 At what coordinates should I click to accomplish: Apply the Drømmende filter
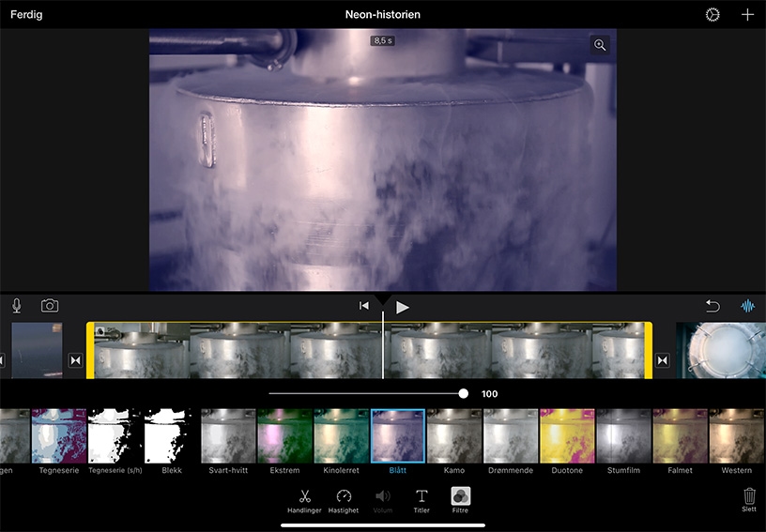[x=511, y=436]
